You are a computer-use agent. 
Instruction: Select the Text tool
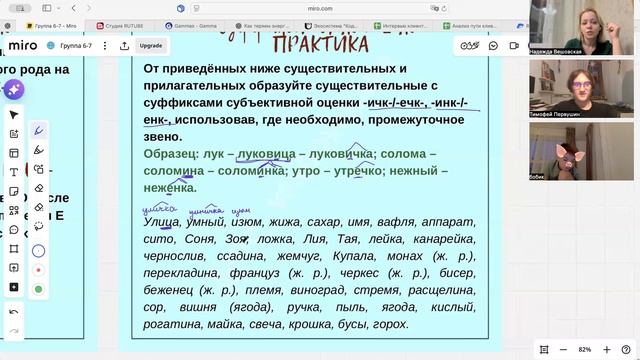coord(14,172)
